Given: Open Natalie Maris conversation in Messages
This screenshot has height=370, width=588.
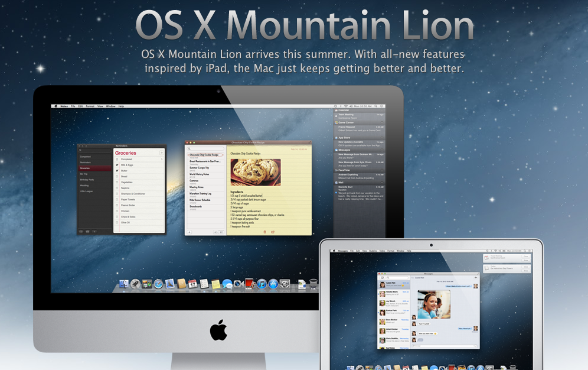Looking at the screenshot, I should click(394, 293).
